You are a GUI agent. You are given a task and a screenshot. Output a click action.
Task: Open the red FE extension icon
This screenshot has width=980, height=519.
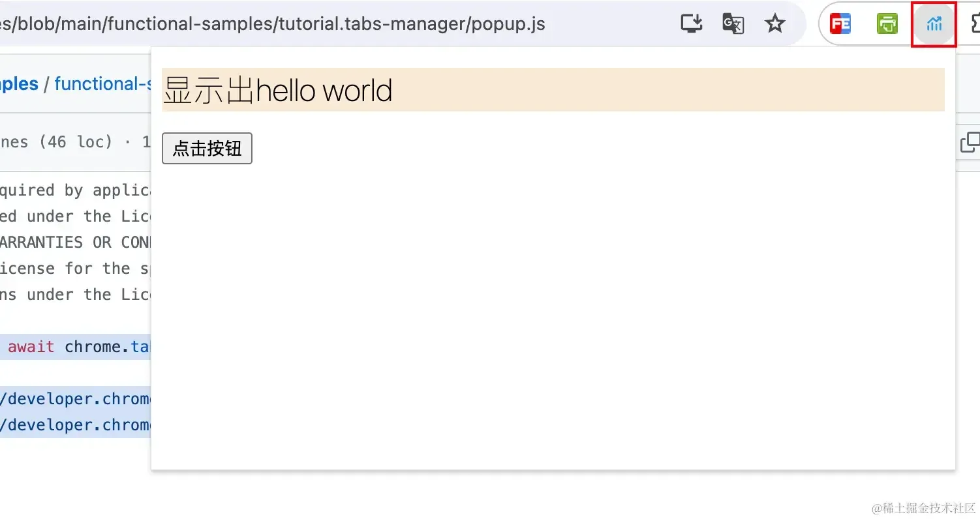point(840,24)
